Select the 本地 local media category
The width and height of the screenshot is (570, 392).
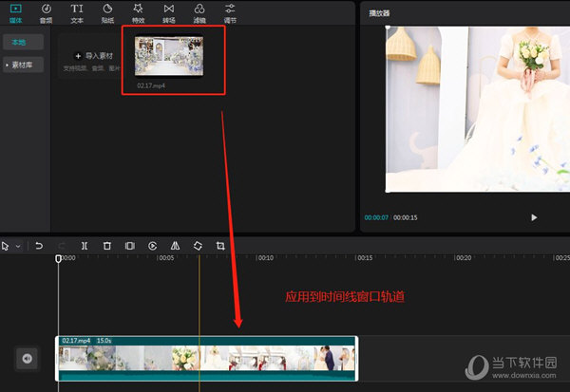[23, 43]
